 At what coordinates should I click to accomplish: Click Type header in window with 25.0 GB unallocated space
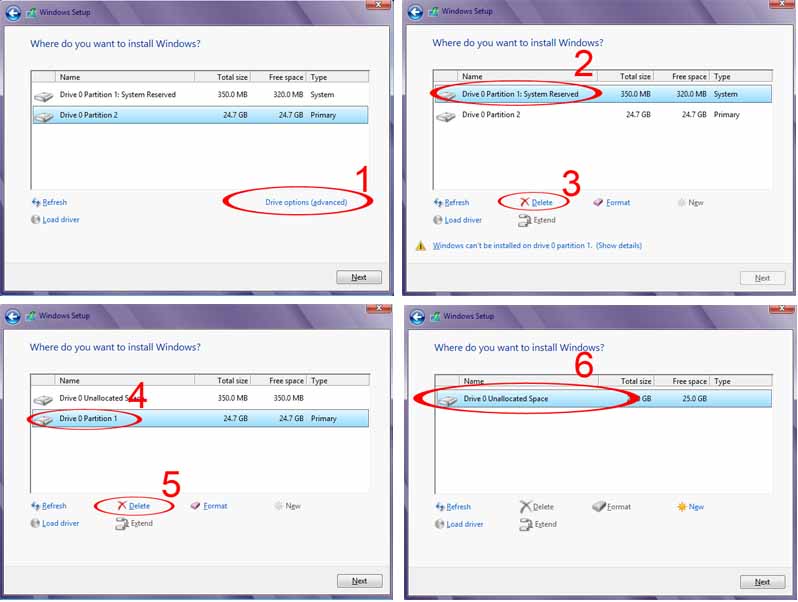point(742,381)
